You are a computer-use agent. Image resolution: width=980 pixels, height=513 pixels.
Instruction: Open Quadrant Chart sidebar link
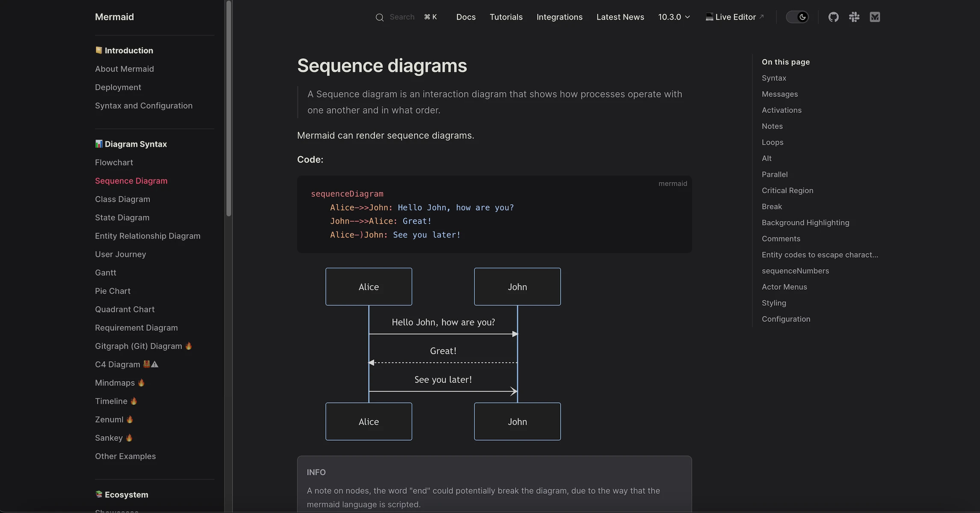(x=124, y=310)
